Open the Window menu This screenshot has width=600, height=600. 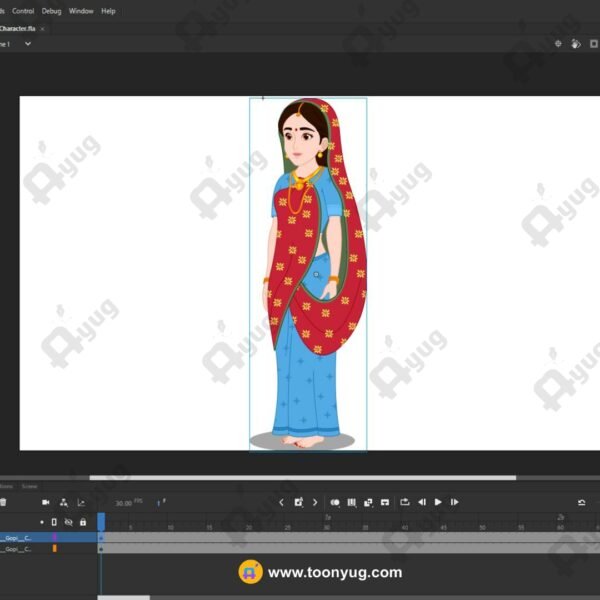click(x=81, y=11)
